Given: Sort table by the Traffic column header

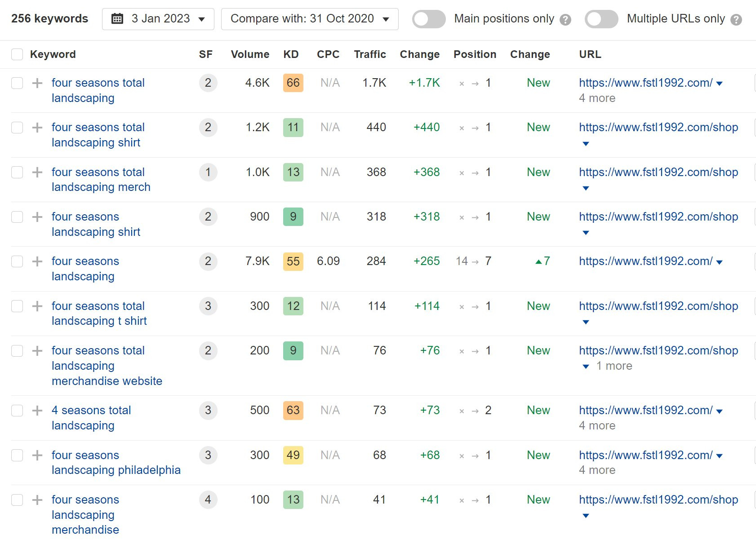Looking at the screenshot, I should coord(369,54).
